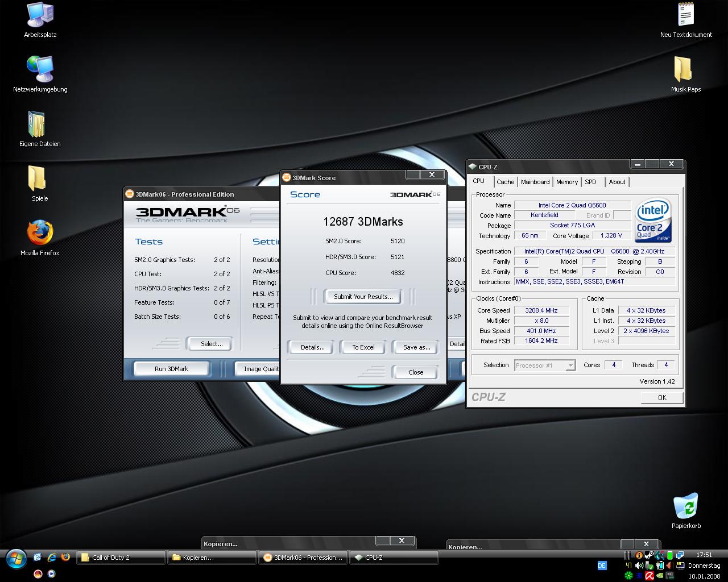Select the SPD tab in CPU-Z
The image size is (728, 582).
591,182
